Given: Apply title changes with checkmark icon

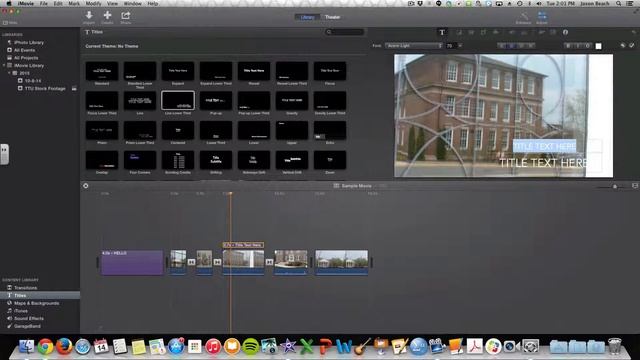Looking at the screenshot, I should [632, 46].
